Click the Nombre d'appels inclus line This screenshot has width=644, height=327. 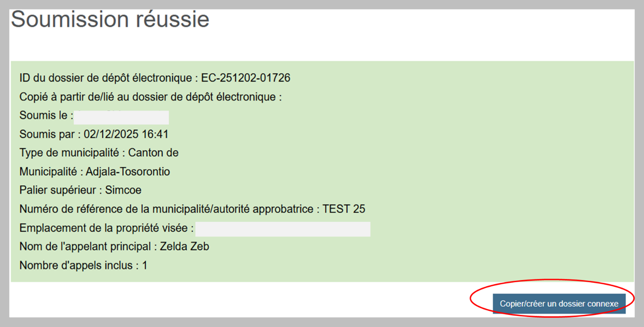(x=83, y=265)
